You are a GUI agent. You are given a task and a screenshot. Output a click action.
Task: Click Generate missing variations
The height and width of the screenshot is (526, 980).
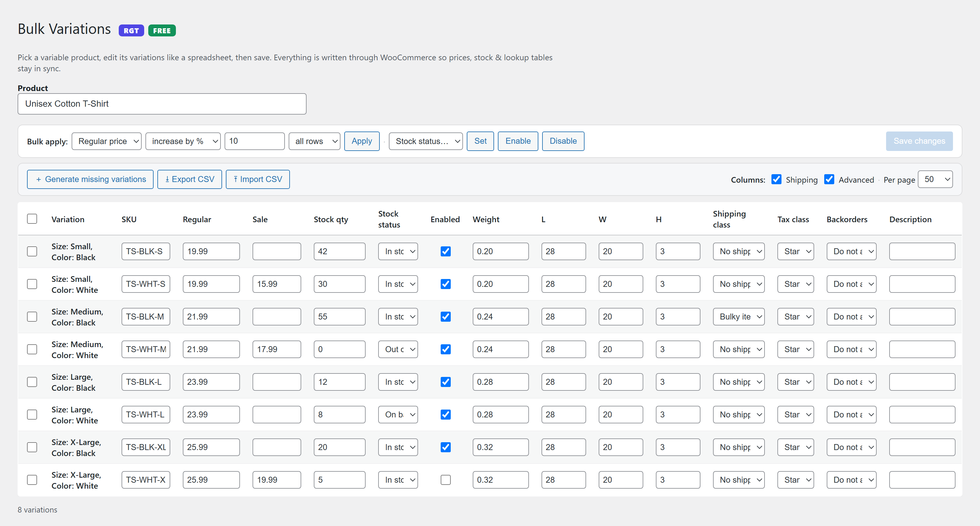(90, 180)
